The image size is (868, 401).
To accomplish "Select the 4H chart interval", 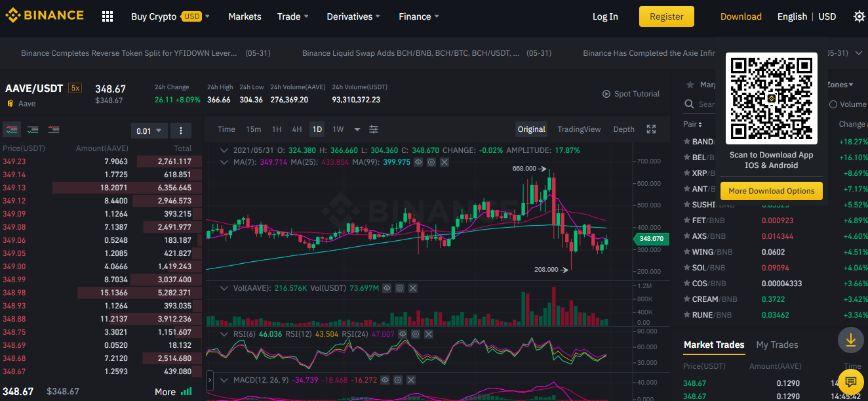I will click(297, 129).
